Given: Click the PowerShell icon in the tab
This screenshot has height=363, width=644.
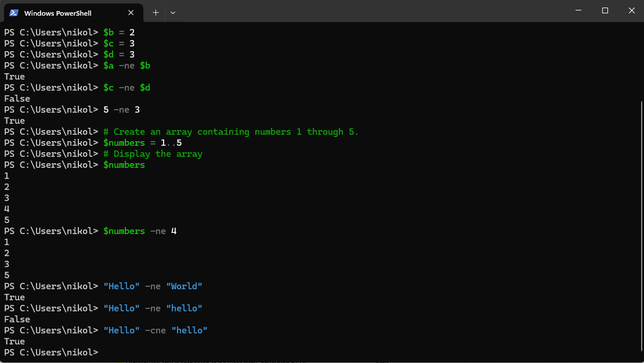Looking at the screenshot, I should (14, 13).
